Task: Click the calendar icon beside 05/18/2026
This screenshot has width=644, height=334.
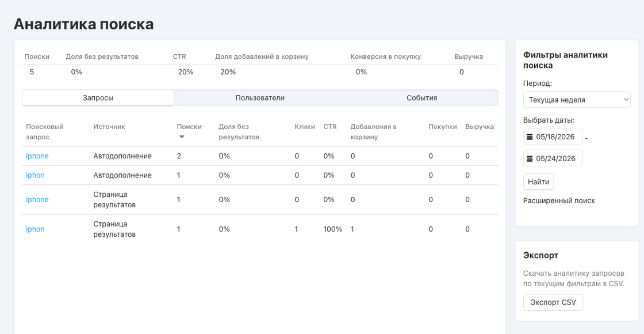Action: tap(530, 136)
